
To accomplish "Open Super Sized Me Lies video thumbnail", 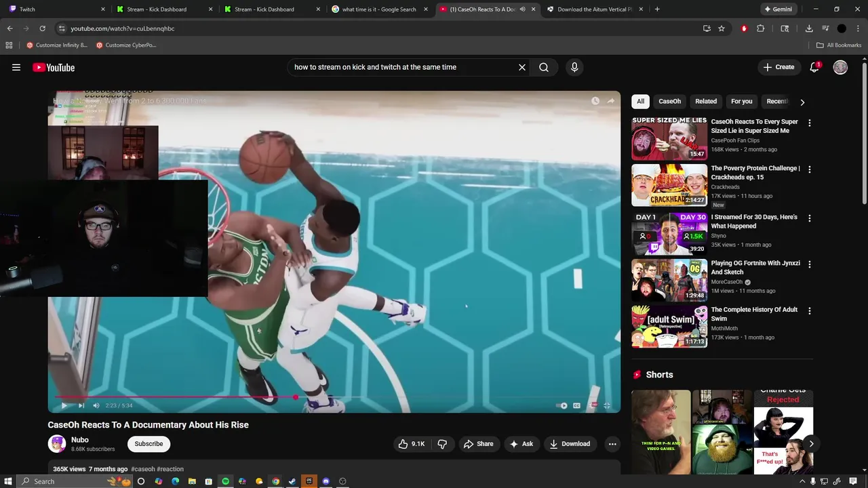I will pyautogui.click(x=669, y=139).
